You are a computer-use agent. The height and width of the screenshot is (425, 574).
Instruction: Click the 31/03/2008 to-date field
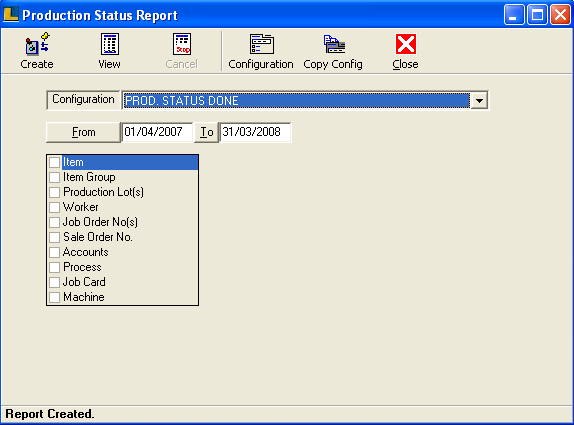tap(255, 132)
